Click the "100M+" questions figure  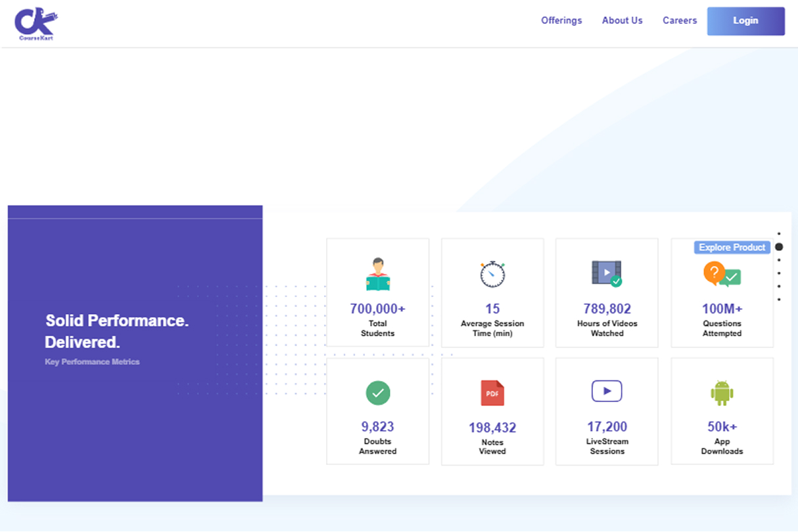click(x=722, y=309)
